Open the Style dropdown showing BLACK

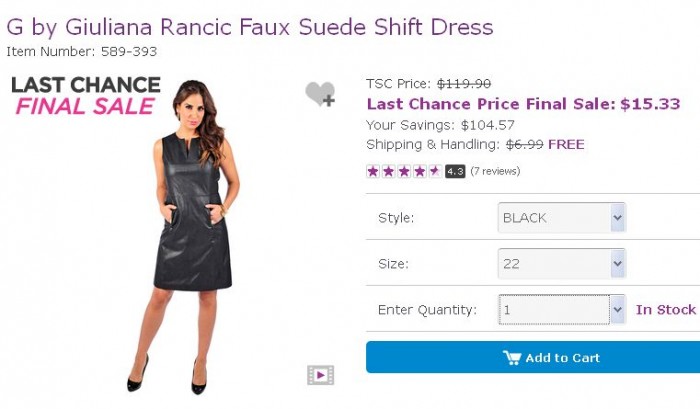click(561, 218)
